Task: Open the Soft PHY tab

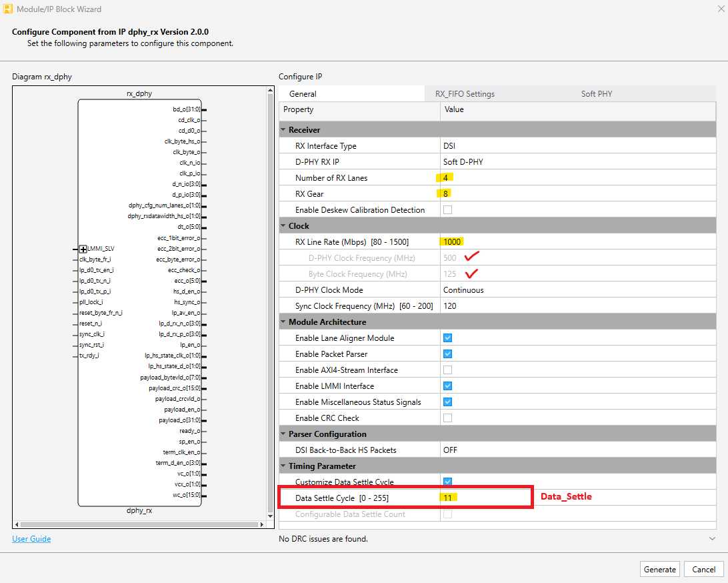Action: (x=596, y=94)
